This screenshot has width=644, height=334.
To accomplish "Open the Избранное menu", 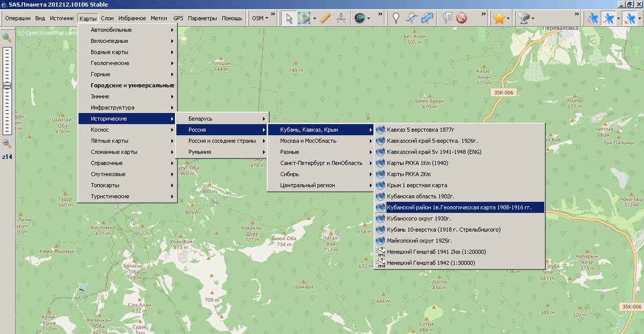I will 132,18.
